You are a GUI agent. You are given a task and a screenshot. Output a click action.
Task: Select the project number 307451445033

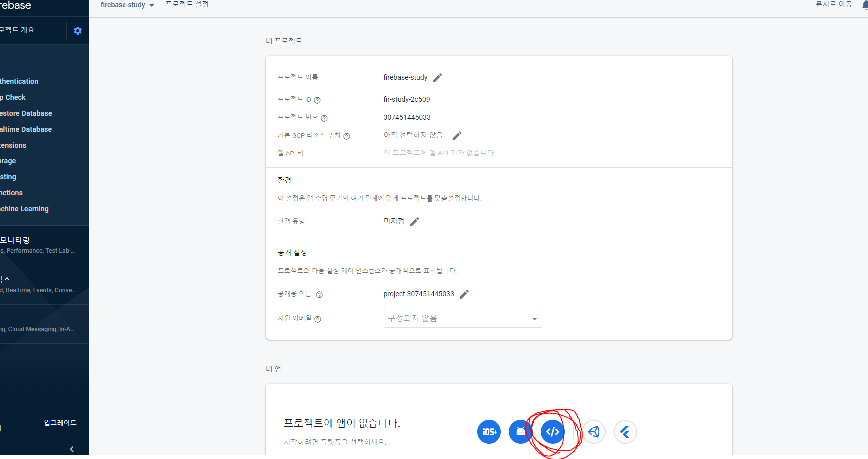coord(407,117)
